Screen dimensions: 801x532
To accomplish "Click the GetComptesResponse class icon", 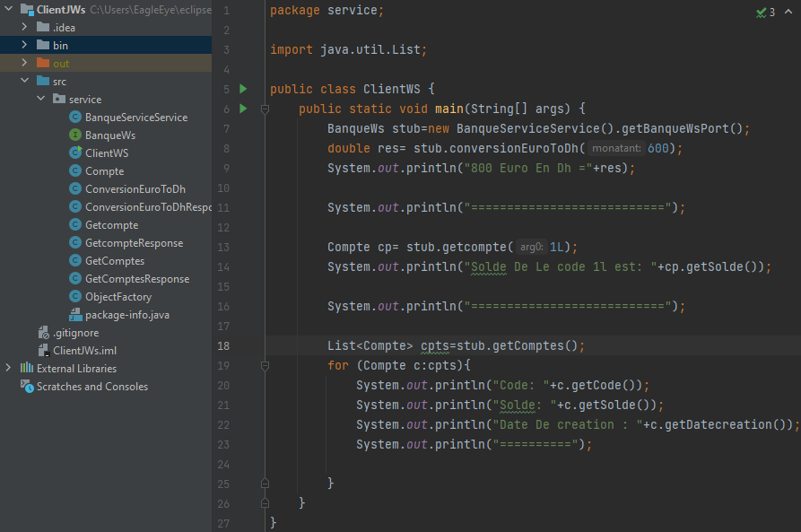I will coord(75,278).
